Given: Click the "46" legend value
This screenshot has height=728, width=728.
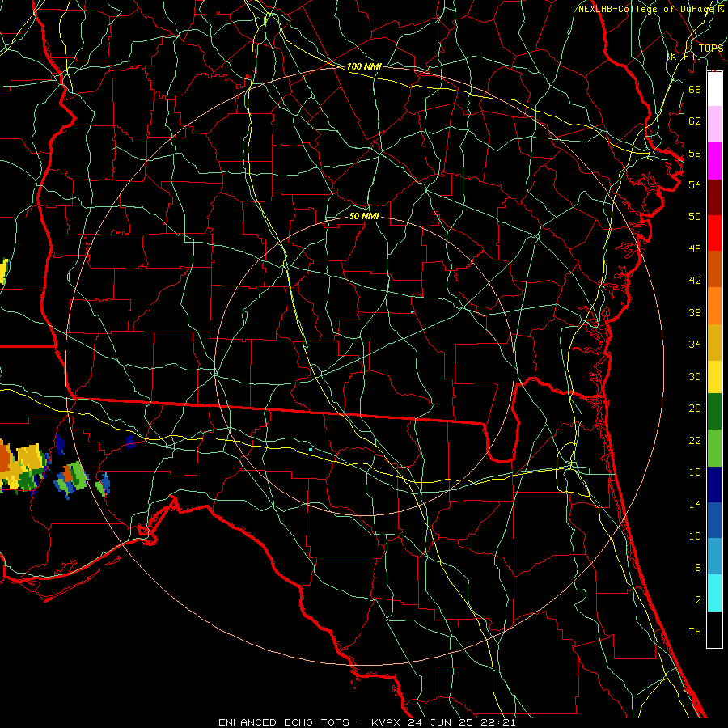Looking at the screenshot, I should coord(695,249).
